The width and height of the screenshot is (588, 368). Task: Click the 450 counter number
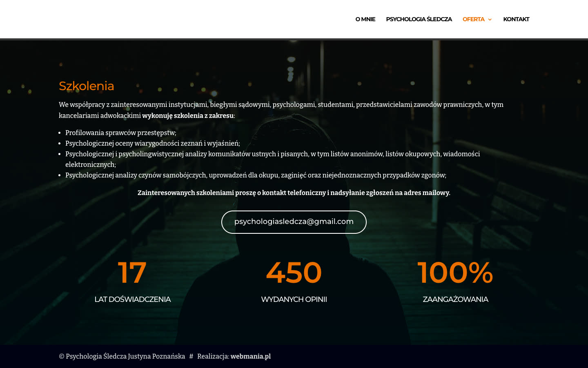pyautogui.click(x=294, y=273)
